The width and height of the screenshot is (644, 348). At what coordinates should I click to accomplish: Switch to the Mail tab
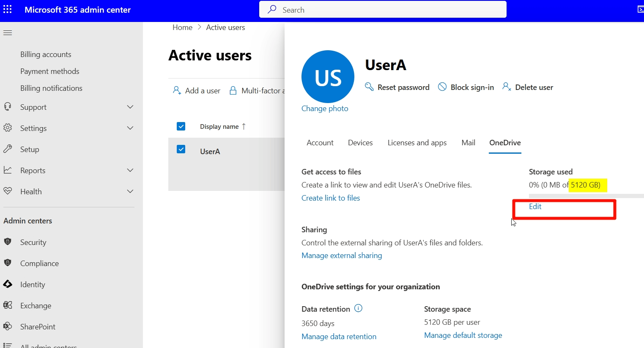[468, 143]
